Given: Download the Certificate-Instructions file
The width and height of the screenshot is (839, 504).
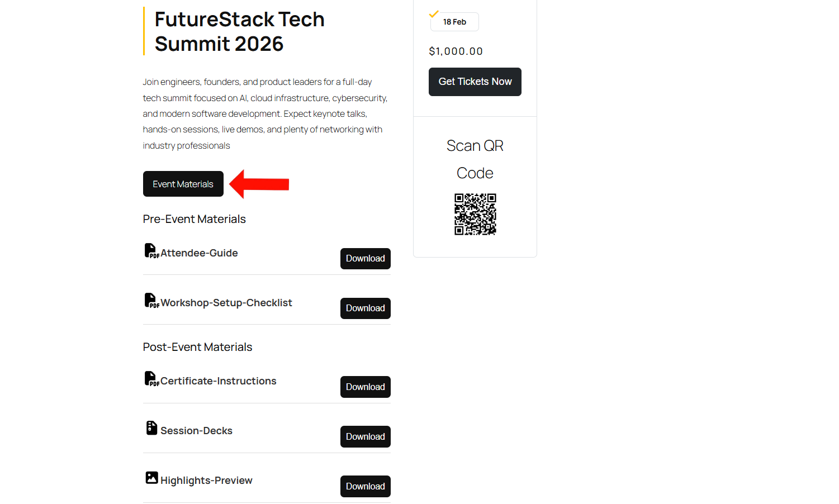Looking at the screenshot, I should pyautogui.click(x=365, y=387).
